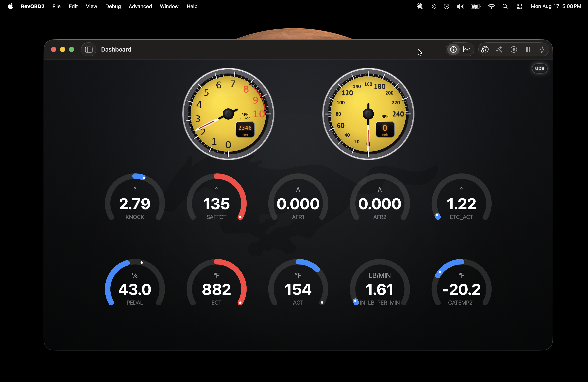
Task: Click the Bluetooth menu bar icon
Action: click(x=434, y=6)
